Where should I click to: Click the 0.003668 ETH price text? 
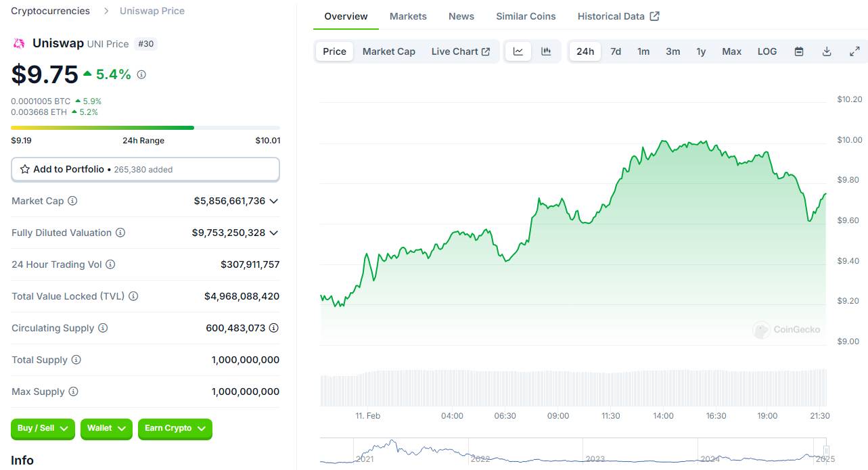pyautogui.click(x=39, y=112)
